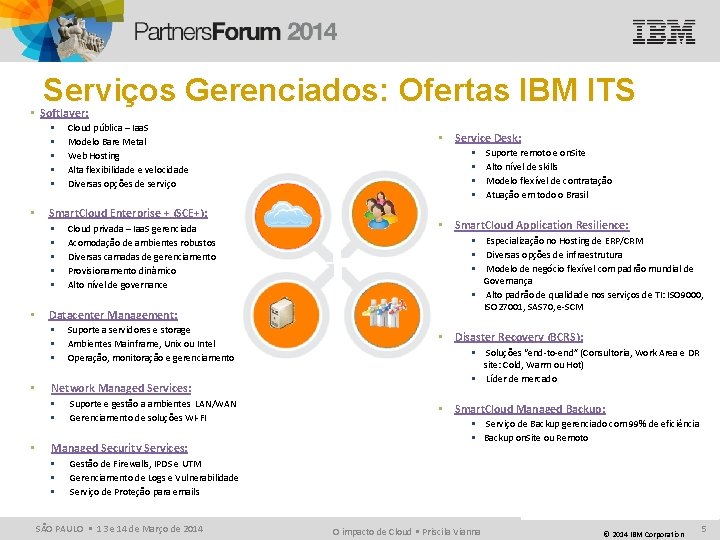Select Diversas opções de infraestrutura bullet

coord(554,255)
